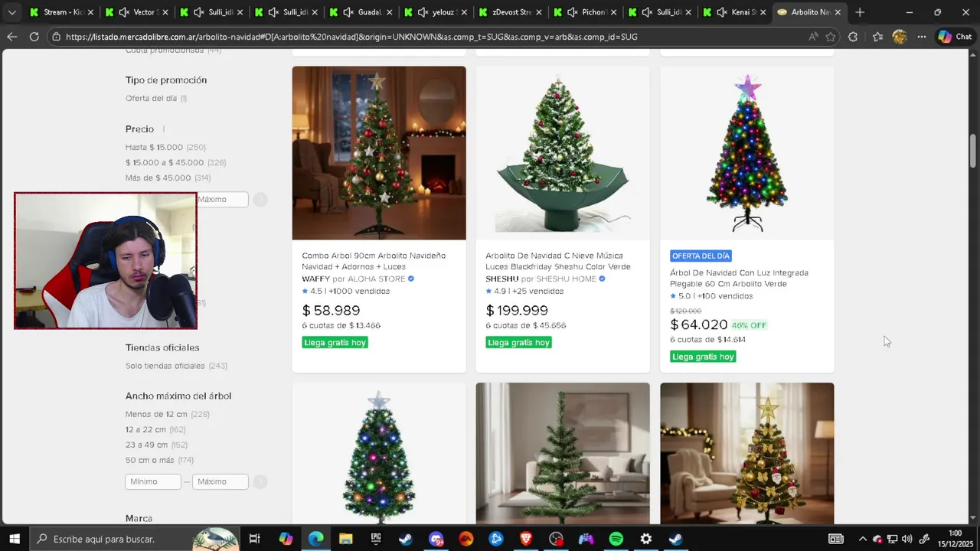Open the Copilot Chat button
Screen dimensions: 980x551
(955, 37)
